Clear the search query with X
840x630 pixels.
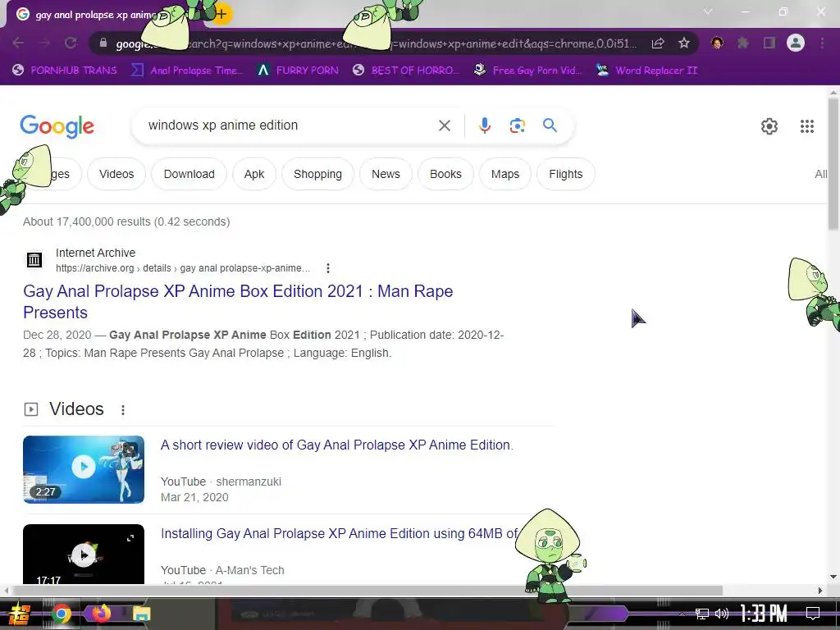[x=444, y=126]
